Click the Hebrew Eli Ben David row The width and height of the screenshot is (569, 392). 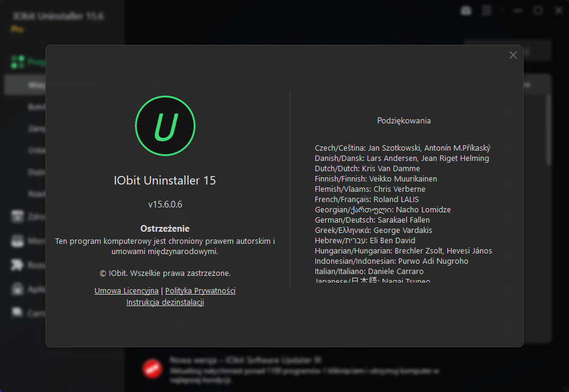coord(364,240)
